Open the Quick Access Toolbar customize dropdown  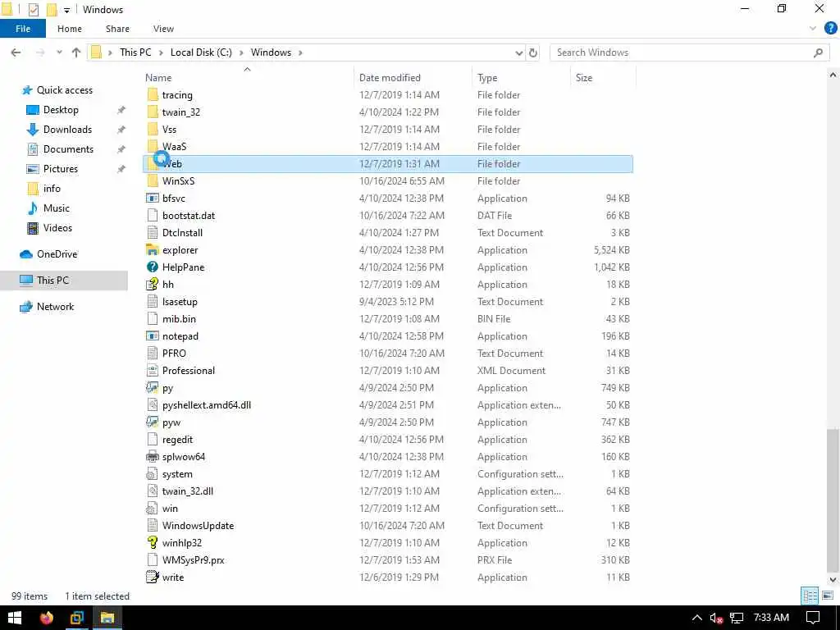click(x=67, y=10)
